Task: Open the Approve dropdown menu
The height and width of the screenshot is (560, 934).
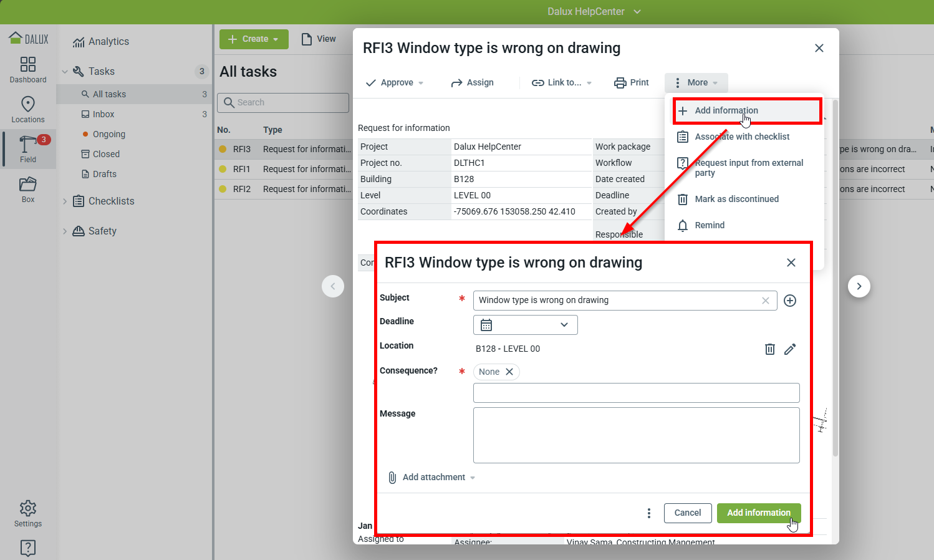Action: [x=395, y=82]
